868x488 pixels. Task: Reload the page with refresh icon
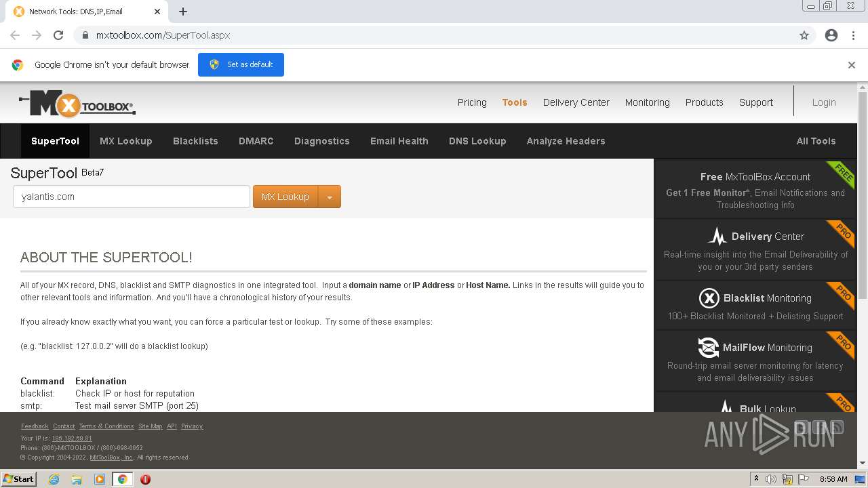pos(58,35)
